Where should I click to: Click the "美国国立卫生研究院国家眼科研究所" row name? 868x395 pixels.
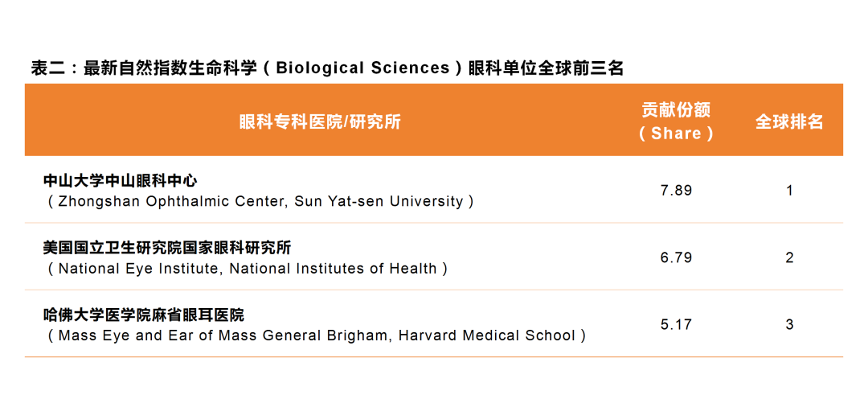167,248
